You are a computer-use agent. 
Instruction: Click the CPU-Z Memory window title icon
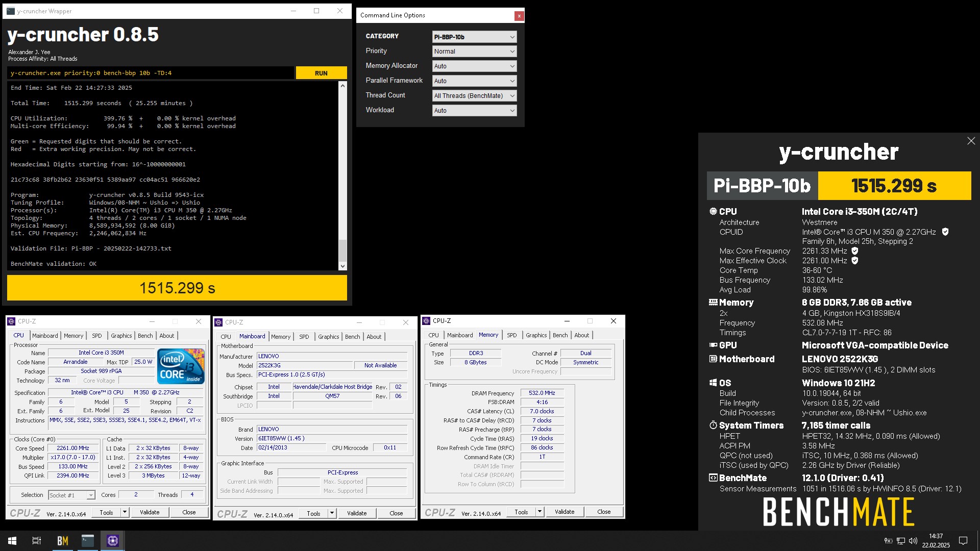(426, 321)
